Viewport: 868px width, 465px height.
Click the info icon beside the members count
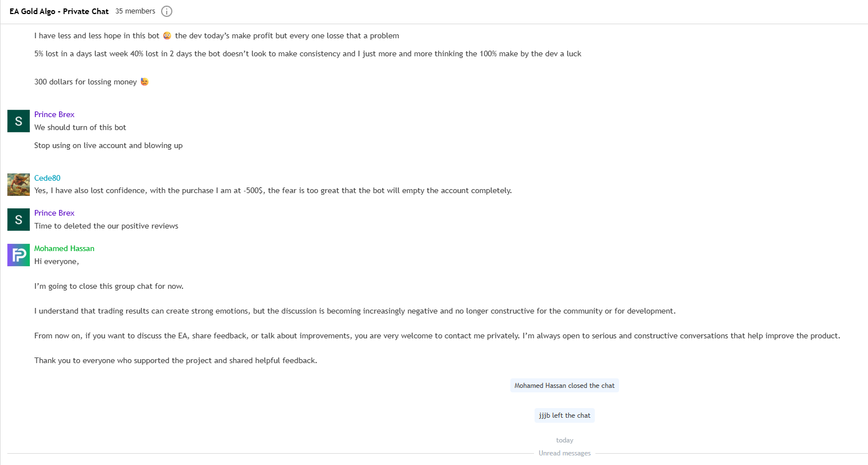pos(167,11)
